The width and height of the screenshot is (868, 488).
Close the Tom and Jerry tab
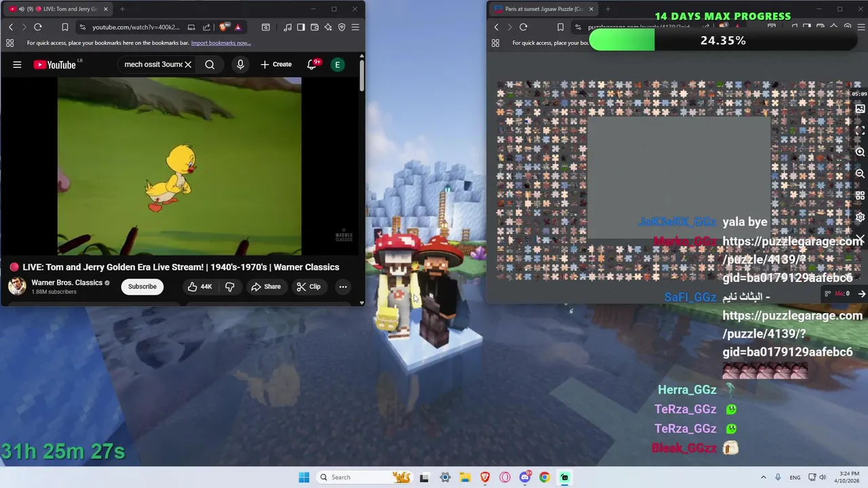tap(106, 9)
